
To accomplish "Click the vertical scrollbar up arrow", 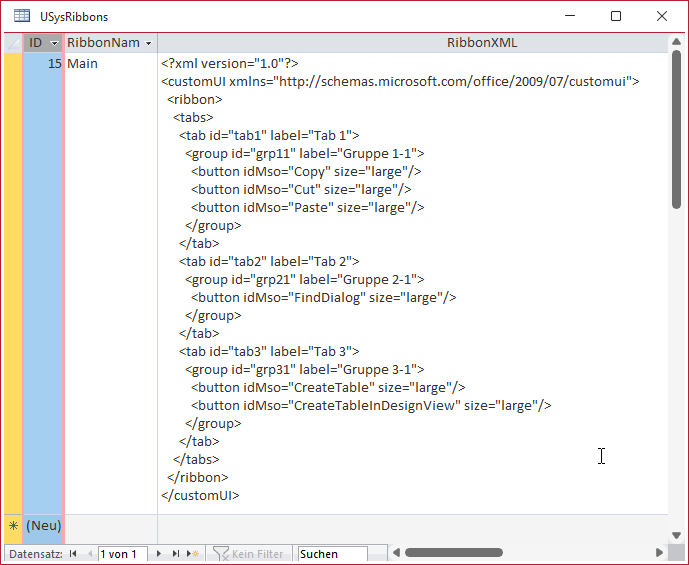I will pos(676,42).
